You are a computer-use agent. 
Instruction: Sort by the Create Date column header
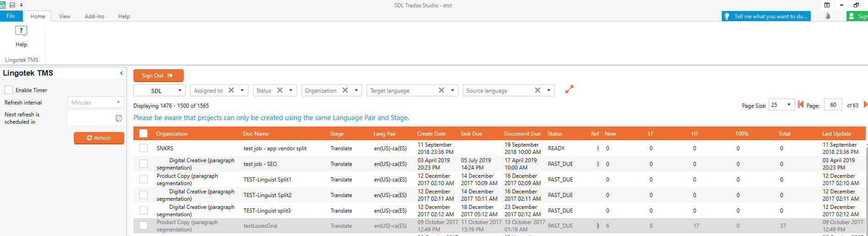pos(431,133)
